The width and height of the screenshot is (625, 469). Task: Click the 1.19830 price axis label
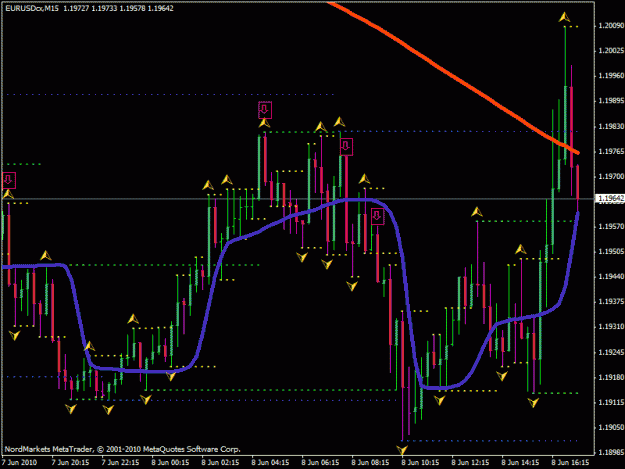[610, 126]
